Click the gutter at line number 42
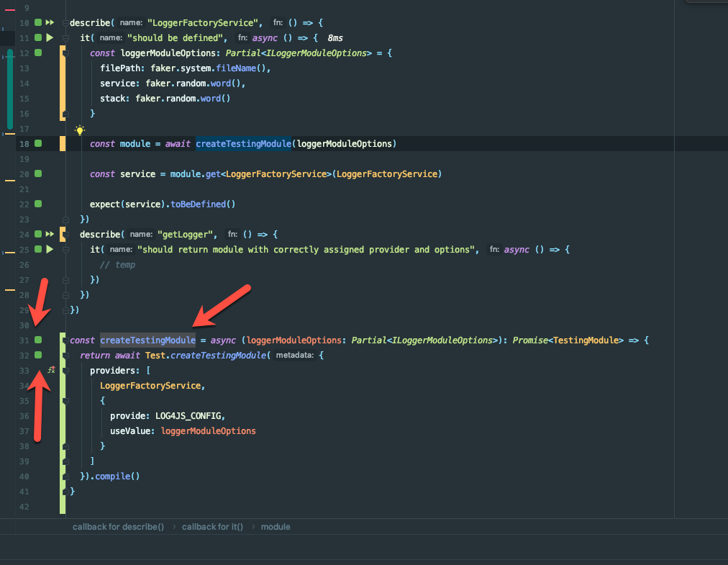The image size is (728, 565). point(24,507)
